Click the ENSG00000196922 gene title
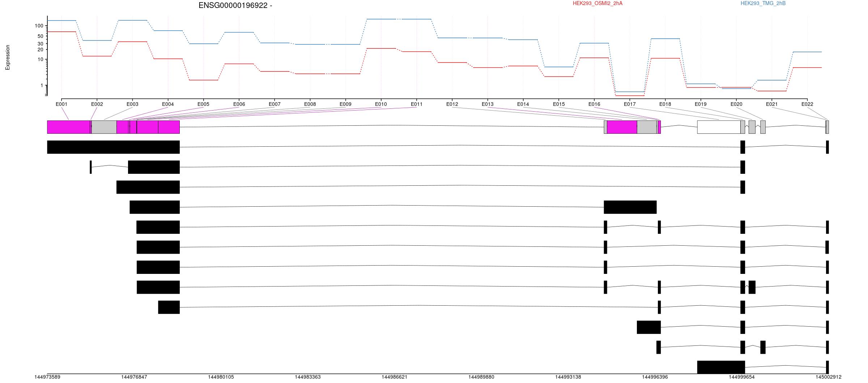Viewport: 868px width, 383px height. pyautogui.click(x=235, y=5)
